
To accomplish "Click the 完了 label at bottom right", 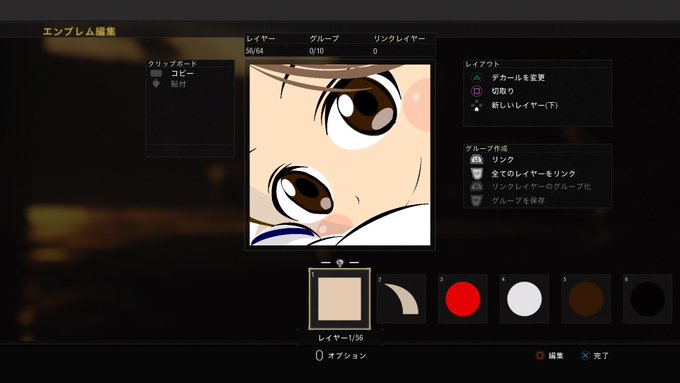I will [x=601, y=356].
